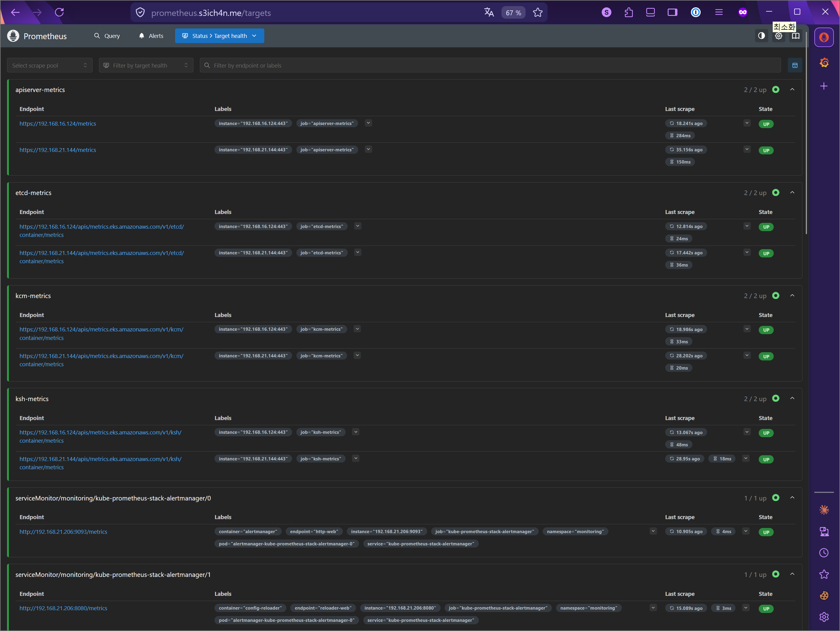
Task: Click the browser reload button
Action: coord(59,13)
